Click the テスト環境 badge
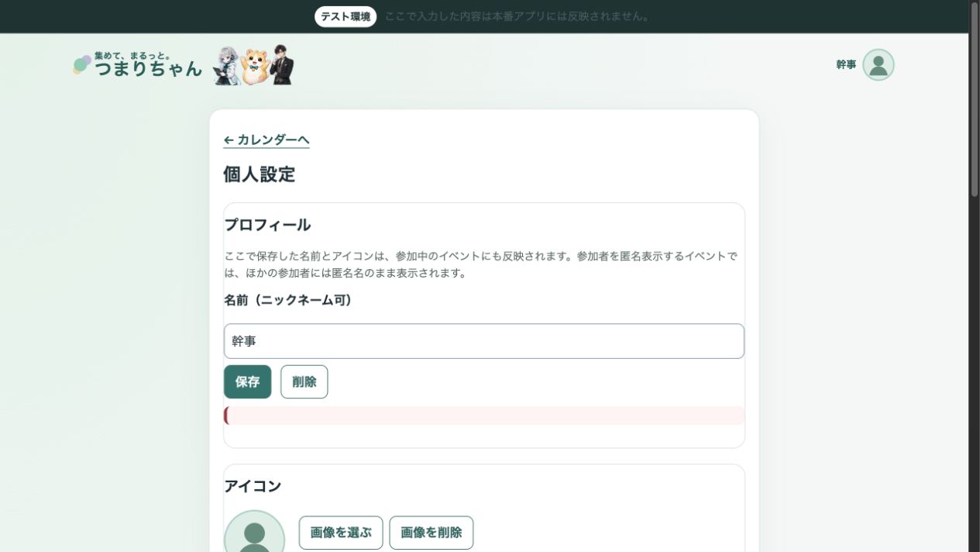Viewport: 980px width, 552px height. click(346, 16)
